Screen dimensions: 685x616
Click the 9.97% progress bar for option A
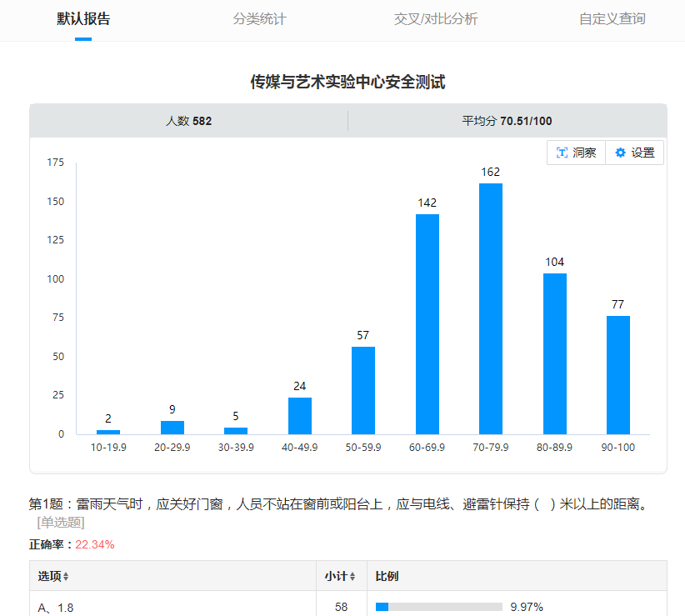[x=439, y=607]
